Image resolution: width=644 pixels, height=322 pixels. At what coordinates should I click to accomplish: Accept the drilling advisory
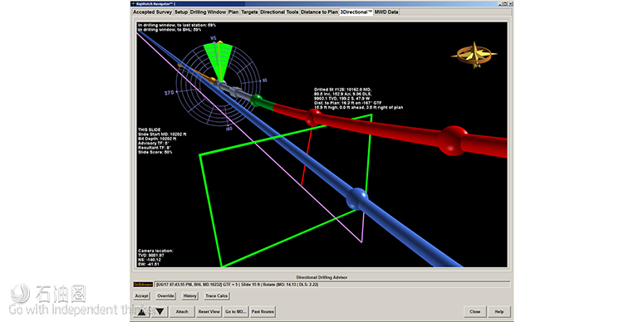(142, 295)
